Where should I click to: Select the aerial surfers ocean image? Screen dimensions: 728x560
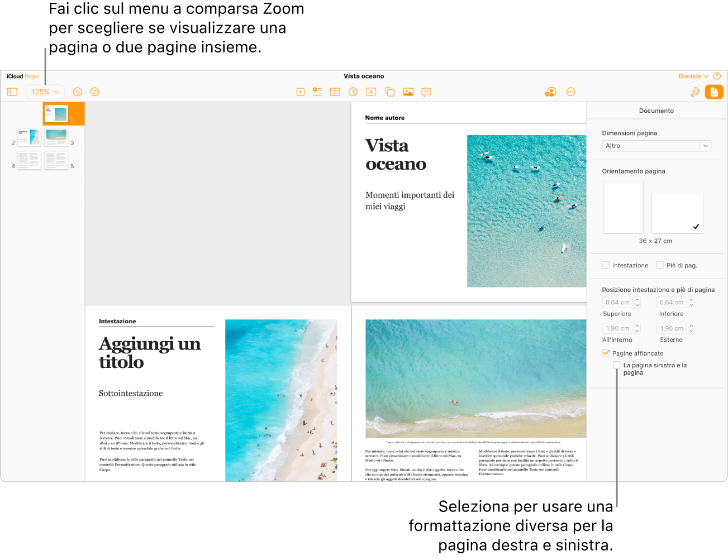[526, 211]
